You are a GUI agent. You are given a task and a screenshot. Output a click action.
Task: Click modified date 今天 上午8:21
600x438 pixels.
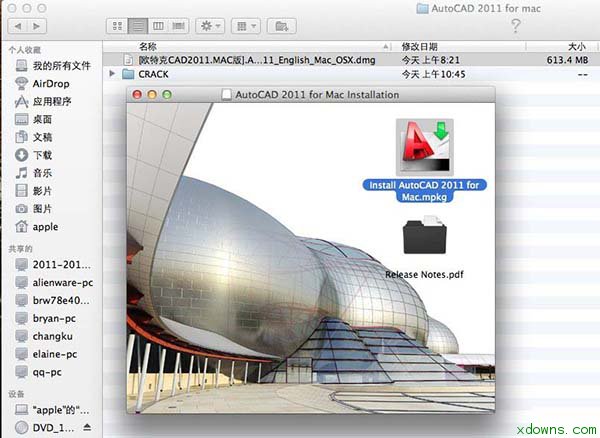[x=430, y=60]
